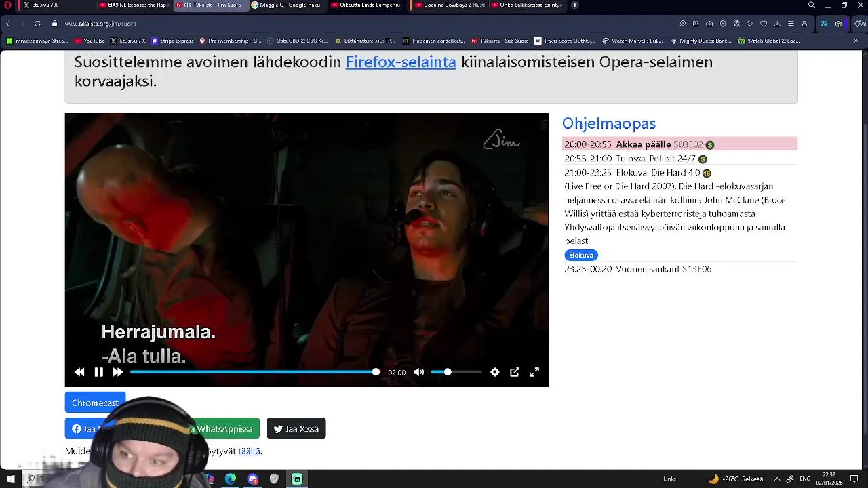Pause the Jim live stream

[x=98, y=372]
